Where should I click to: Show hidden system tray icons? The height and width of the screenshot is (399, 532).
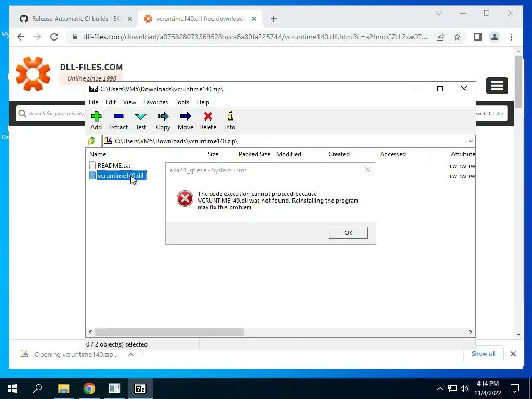pos(440,389)
